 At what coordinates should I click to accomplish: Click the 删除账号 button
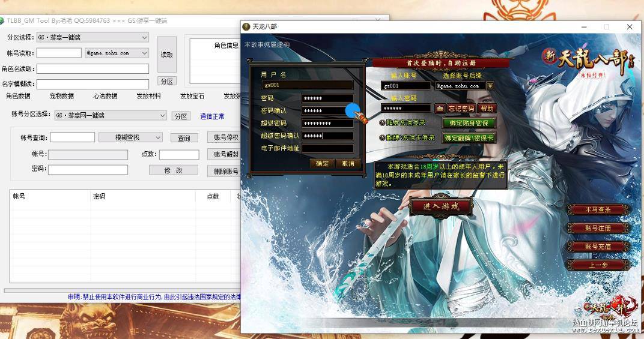tap(225, 171)
